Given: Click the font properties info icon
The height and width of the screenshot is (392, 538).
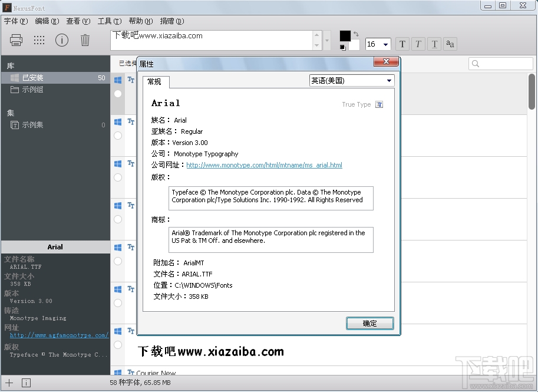Looking at the screenshot, I should [x=62, y=40].
